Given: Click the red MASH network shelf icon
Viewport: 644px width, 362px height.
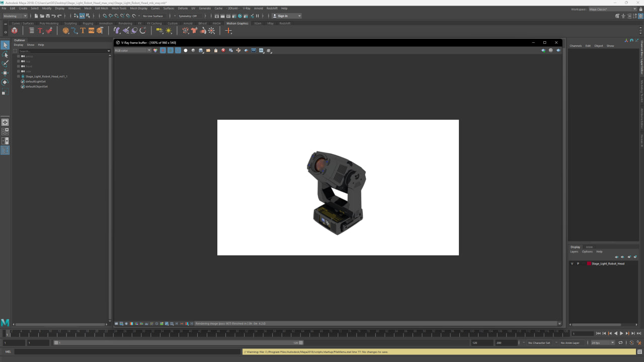Looking at the screenshot, I should tap(14, 31).
